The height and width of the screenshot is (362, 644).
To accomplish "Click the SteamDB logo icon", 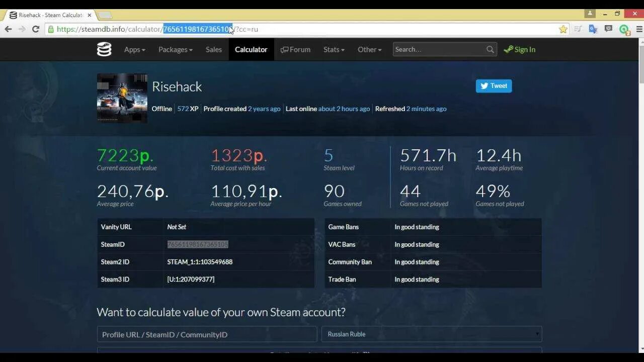I will 104,49.
